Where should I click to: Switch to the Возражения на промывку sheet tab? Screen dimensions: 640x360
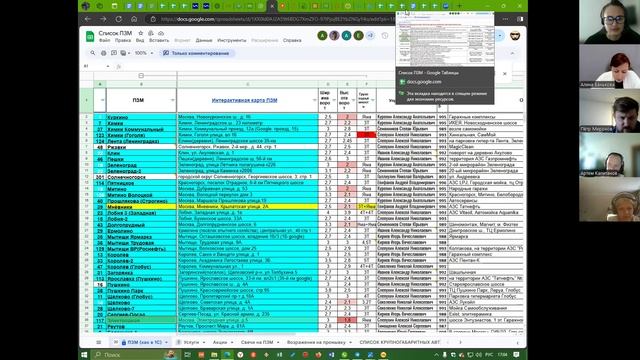pos(316,342)
